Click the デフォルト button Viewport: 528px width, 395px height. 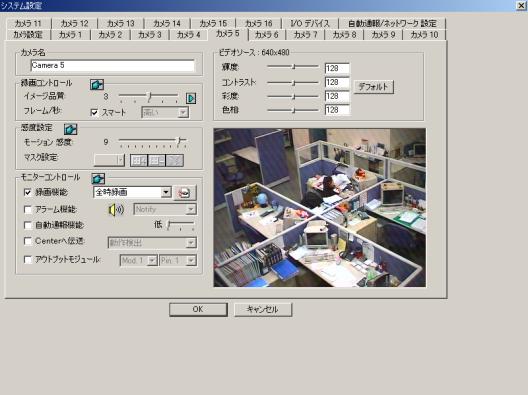pos(373,87)
